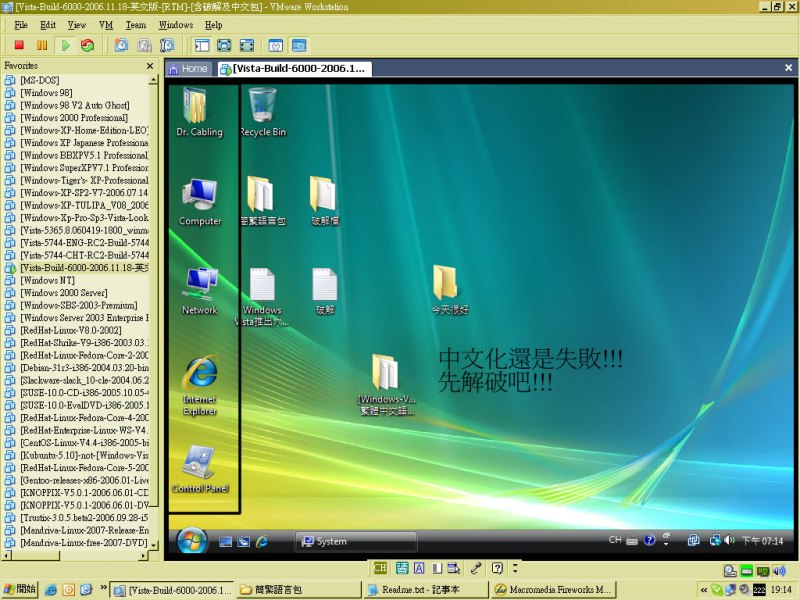Screen dimensions: 800x600
Task: Open the Windows menu
Action: (x=176, y=25)
